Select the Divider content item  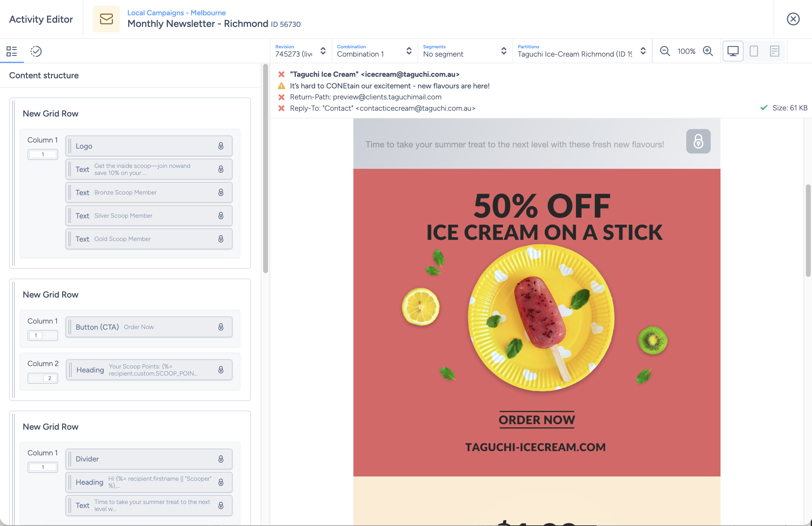[x=149, y=459]
